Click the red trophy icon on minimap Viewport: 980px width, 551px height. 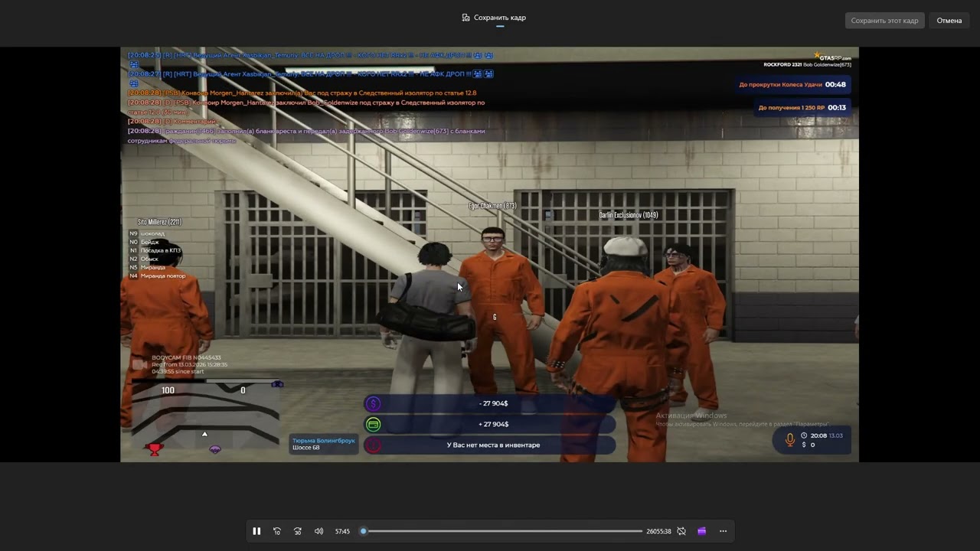[x=155, y=449]
